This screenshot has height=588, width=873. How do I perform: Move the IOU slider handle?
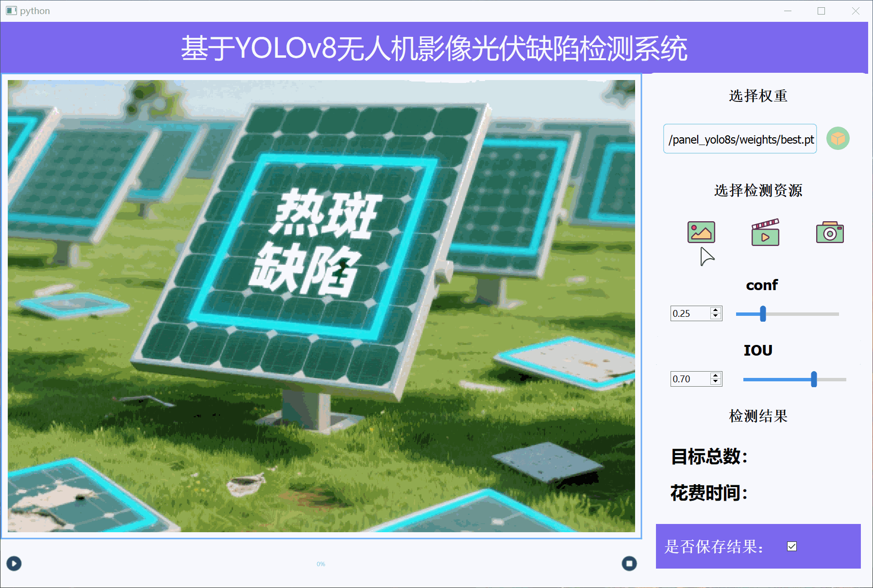click(815, 380)
